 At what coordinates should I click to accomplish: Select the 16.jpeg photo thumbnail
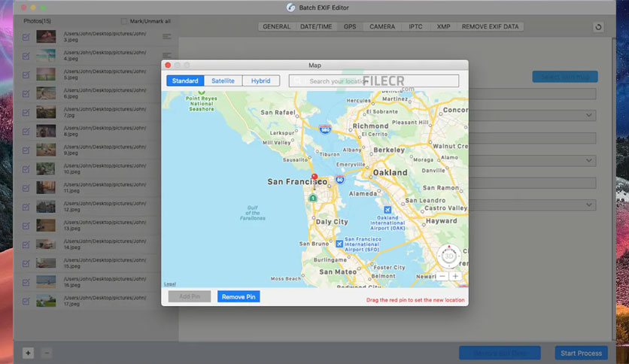46,282
